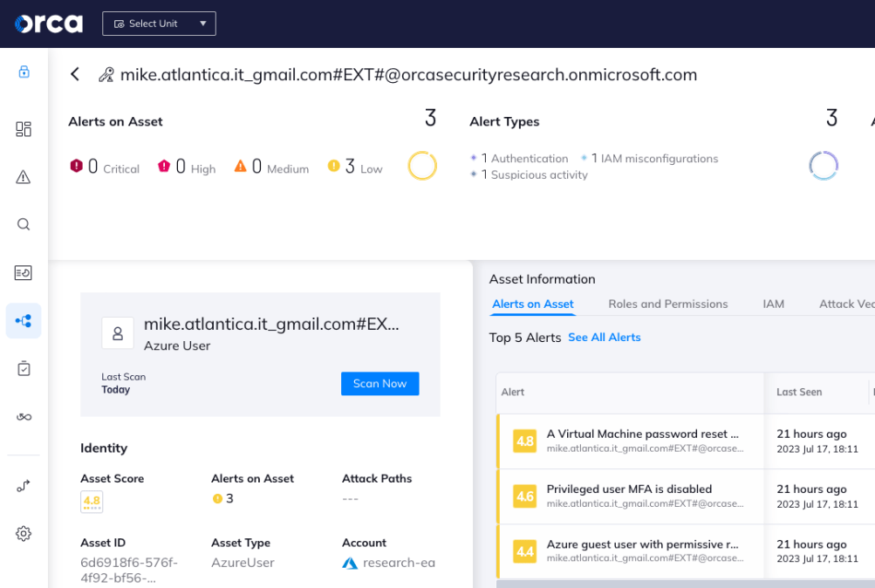The image size is (875, 588).
Task: Open the infinity-loop icon in sidebar
Action: [24, 417]
